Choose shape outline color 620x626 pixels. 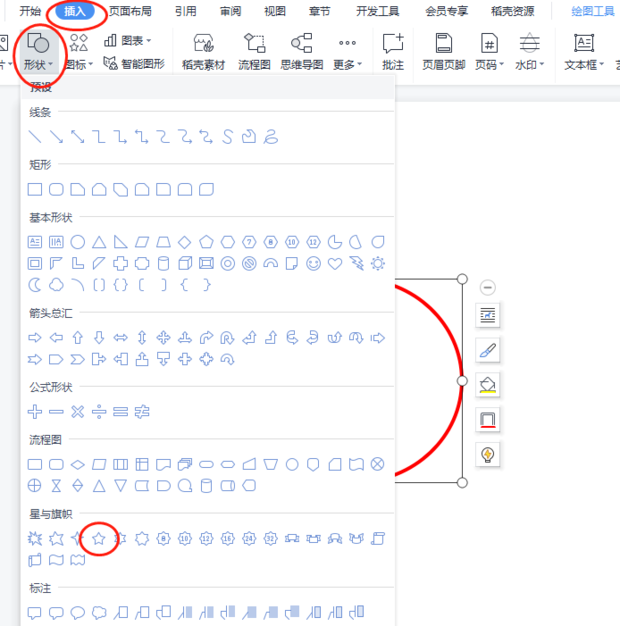[487, 420]
